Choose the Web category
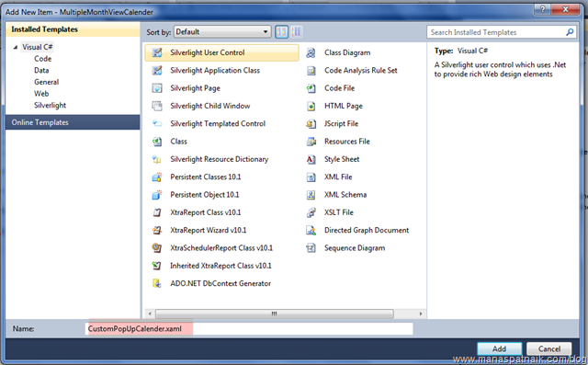 (x=41, y=94)
